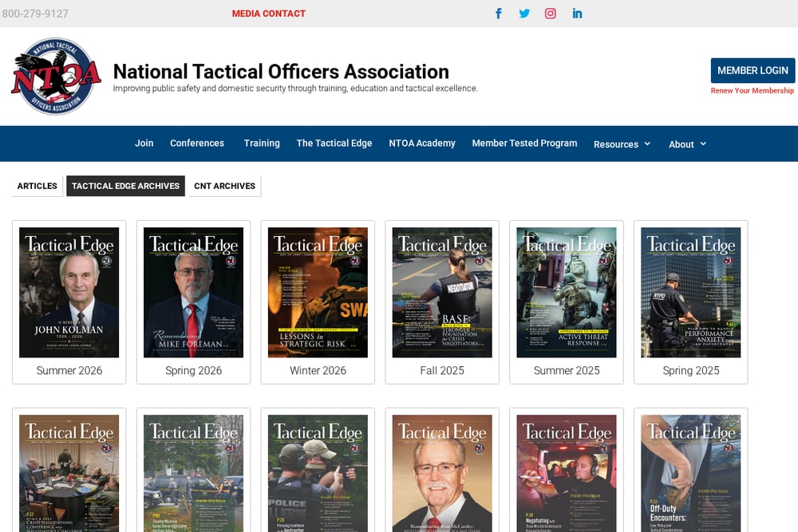Open the NTOA Twitter icon
Image resolution: width=798 pixels, height=532 pixels.
524,14
